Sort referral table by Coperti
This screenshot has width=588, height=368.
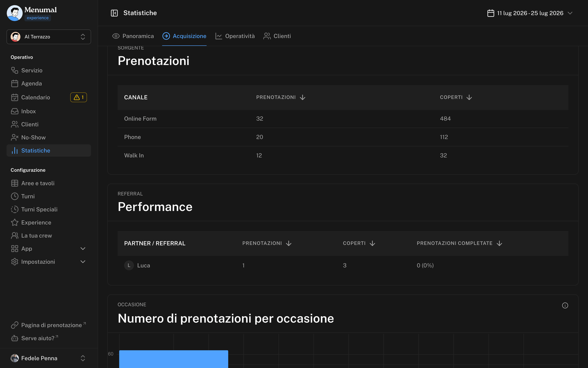pyautogui.click(x=359, y=243)
